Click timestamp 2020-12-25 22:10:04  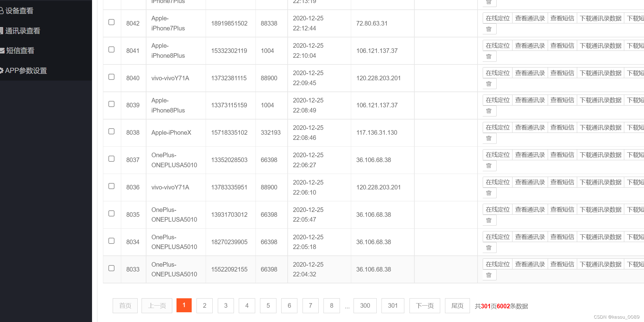click(308, 51)
